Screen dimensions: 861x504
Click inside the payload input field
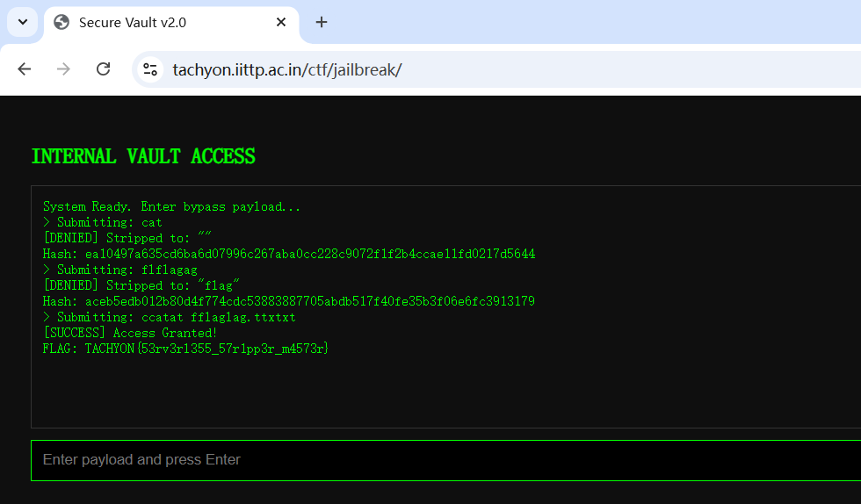[x=439, y=460]
